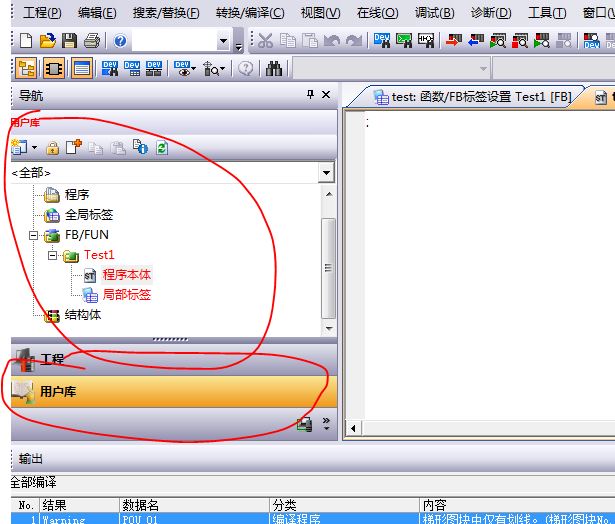The image size is (615, 524).
Task: Click the 工程 navigation button
Action: click(52, 359)
